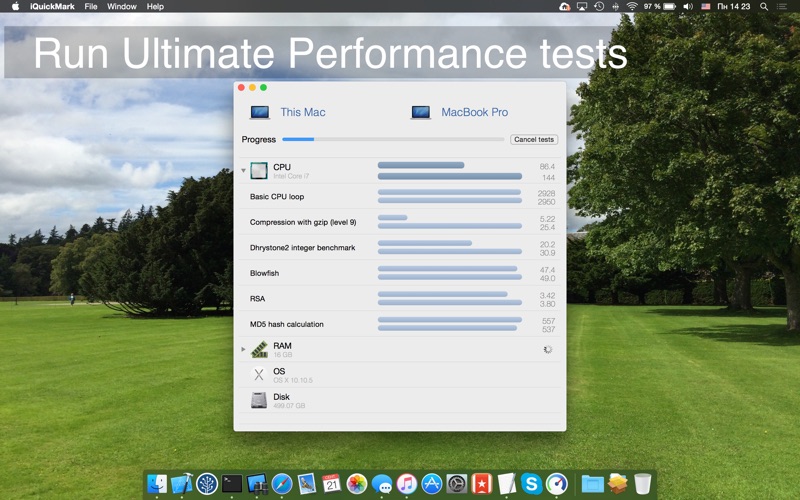
Task: Click the Disk 499.07 GB row
Action: 399,401
